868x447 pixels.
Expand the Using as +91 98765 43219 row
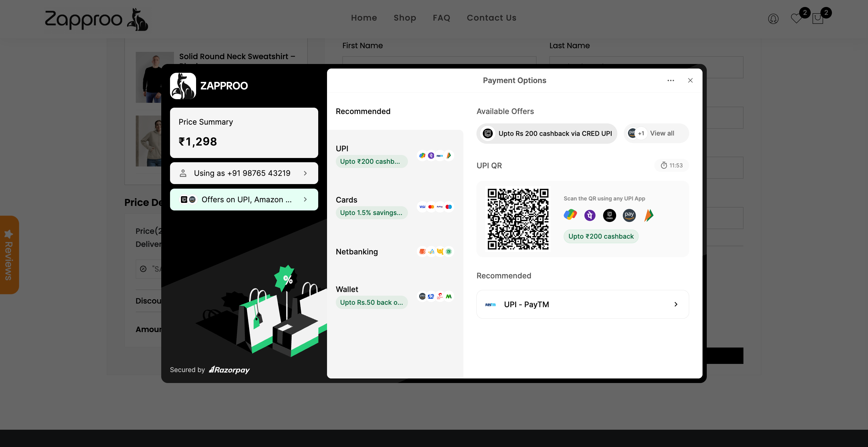pos(244,173)
